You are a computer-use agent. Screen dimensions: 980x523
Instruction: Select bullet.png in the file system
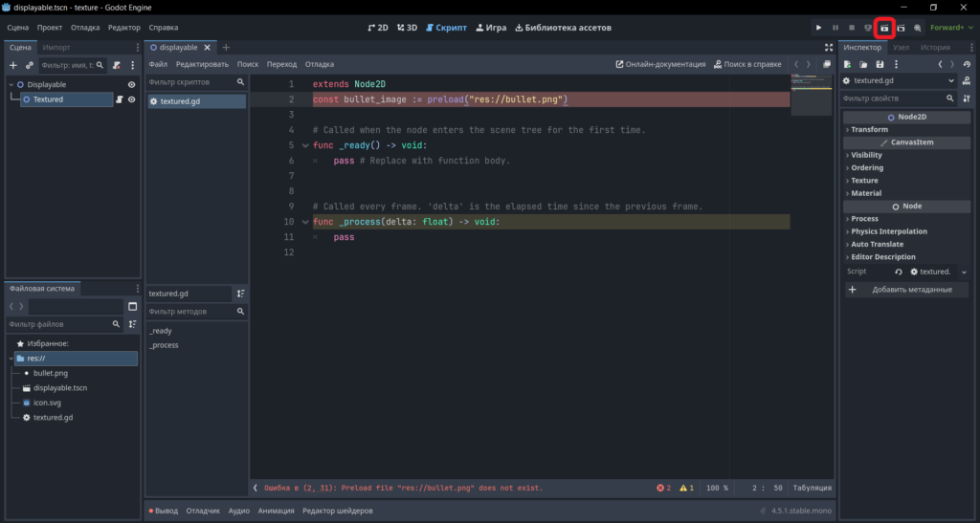coord(51,373)
